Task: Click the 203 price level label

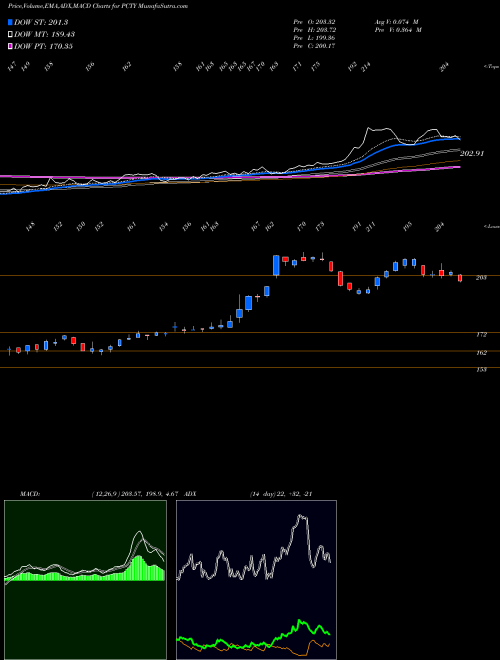Action: (x=481, y=278)
